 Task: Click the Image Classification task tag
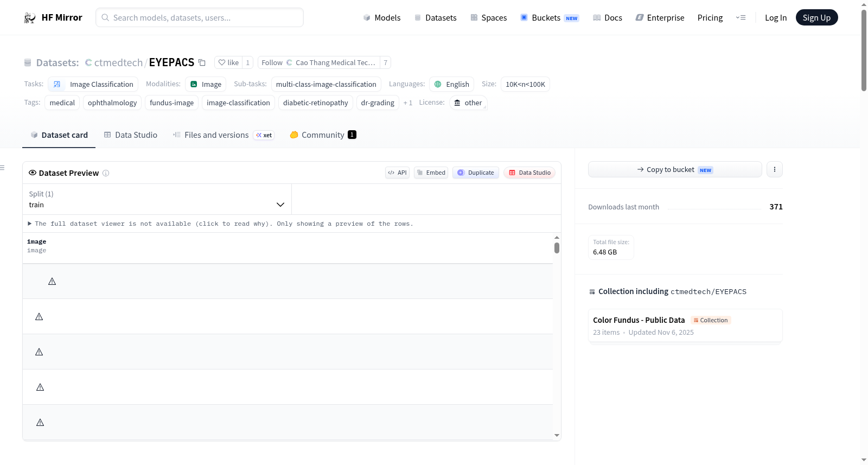93,84
